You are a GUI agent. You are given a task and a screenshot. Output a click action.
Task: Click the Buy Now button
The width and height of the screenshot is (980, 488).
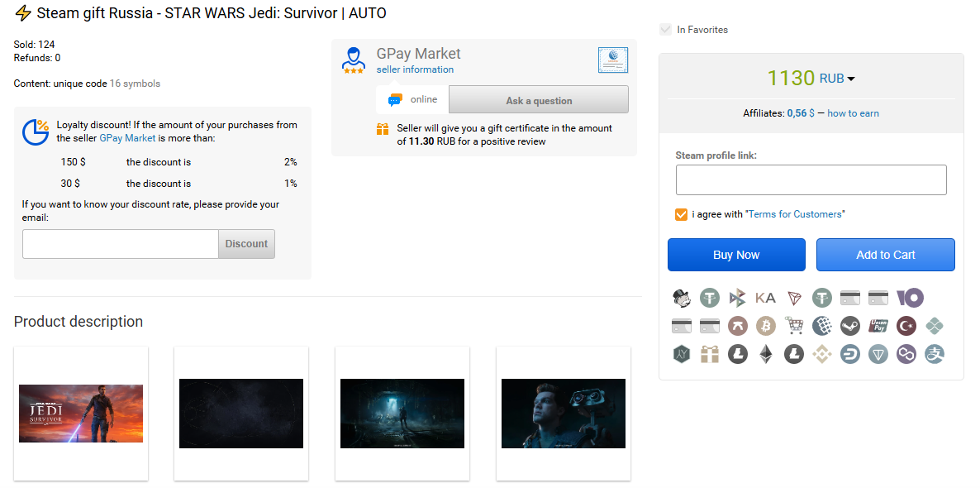tap(736, 255)
